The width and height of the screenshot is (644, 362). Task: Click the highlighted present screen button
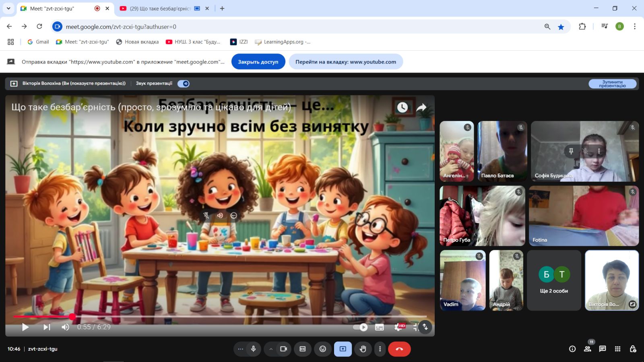(x=343, y=349)
